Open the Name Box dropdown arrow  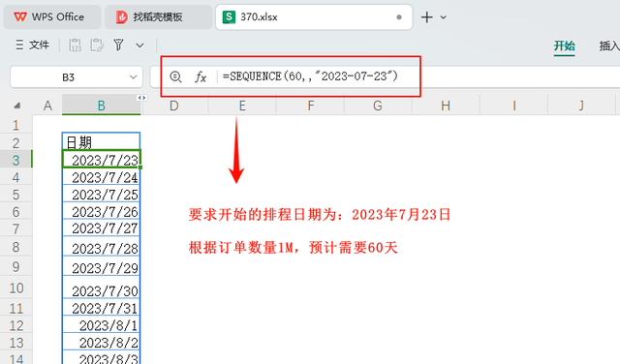coord(134,77)
